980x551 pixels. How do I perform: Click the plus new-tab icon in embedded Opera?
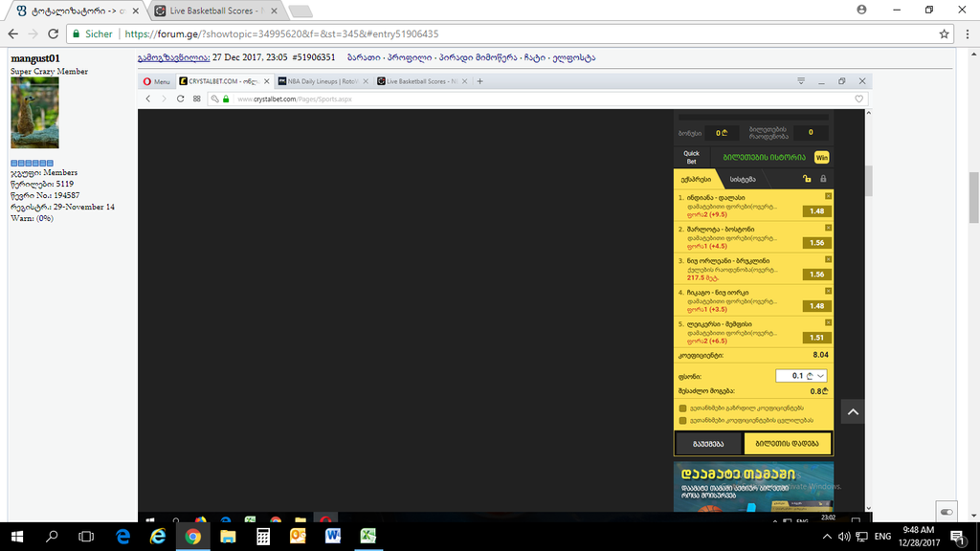click(480, 81)
